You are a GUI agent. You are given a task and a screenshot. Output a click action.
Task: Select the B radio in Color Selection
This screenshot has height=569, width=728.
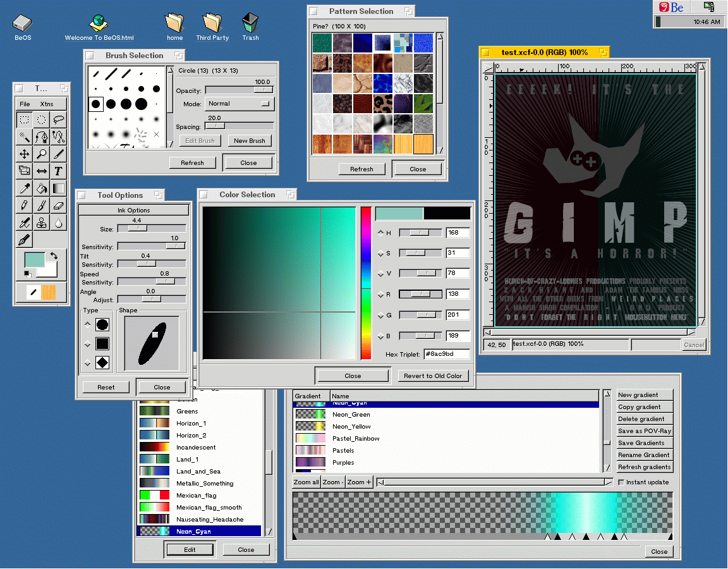[380, 336]
